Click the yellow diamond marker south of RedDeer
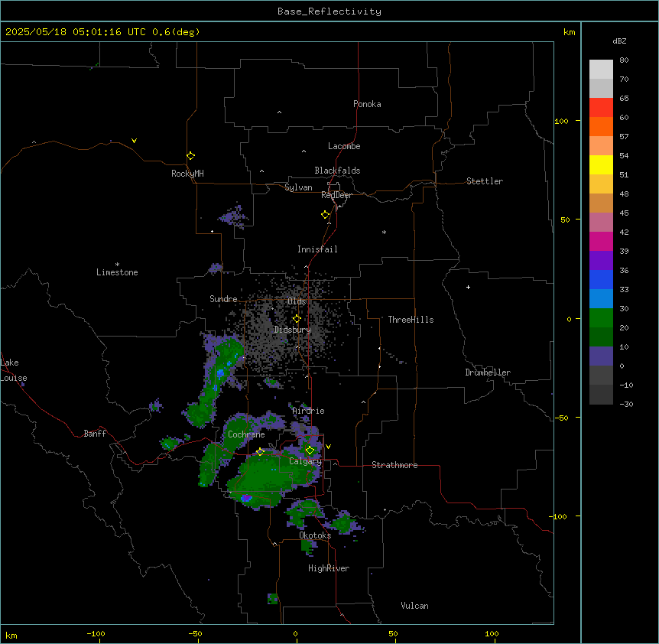This screenshot has height=644, width=659. point(325,215)
